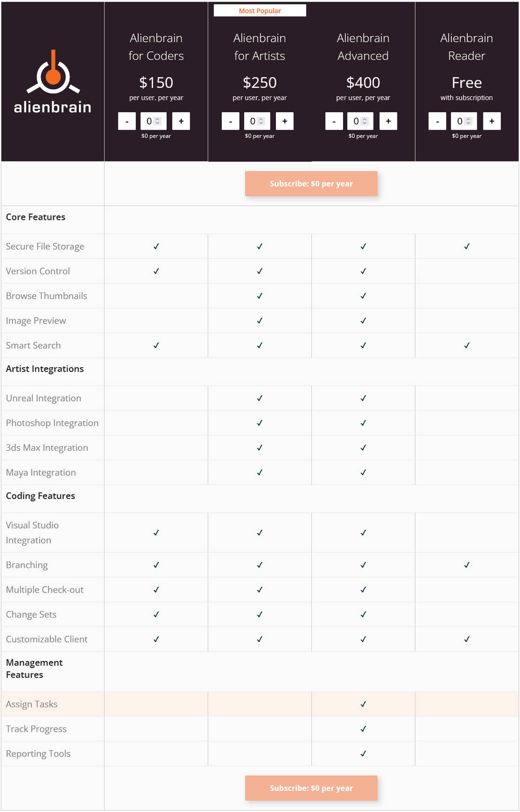Click the plus button under Alienbrain Reader
The height and width of the screenshot is (812, 520).
(x=492, y=121)
